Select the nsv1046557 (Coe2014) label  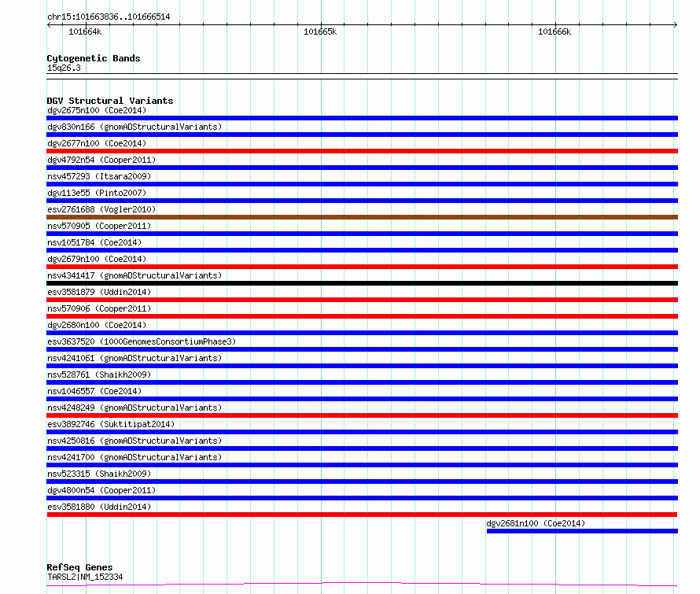(x=94, y=391)
